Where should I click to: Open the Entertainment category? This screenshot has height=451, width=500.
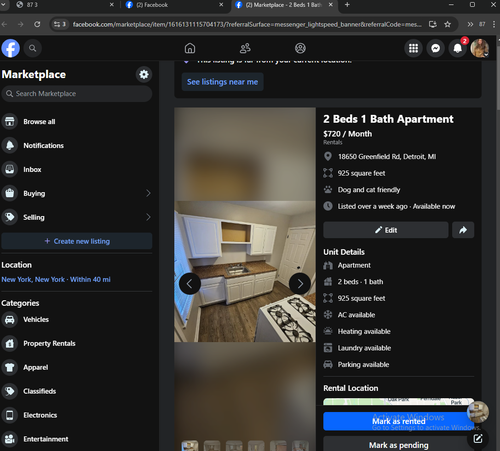pyautogui.click(x=77, y=439)
